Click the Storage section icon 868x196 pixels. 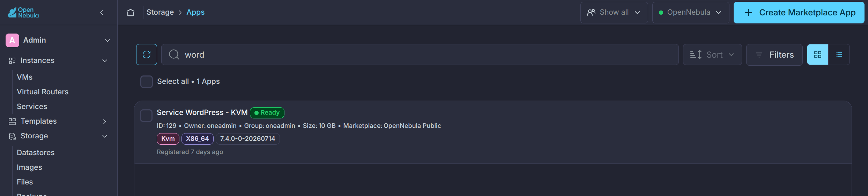pos(12,136)
